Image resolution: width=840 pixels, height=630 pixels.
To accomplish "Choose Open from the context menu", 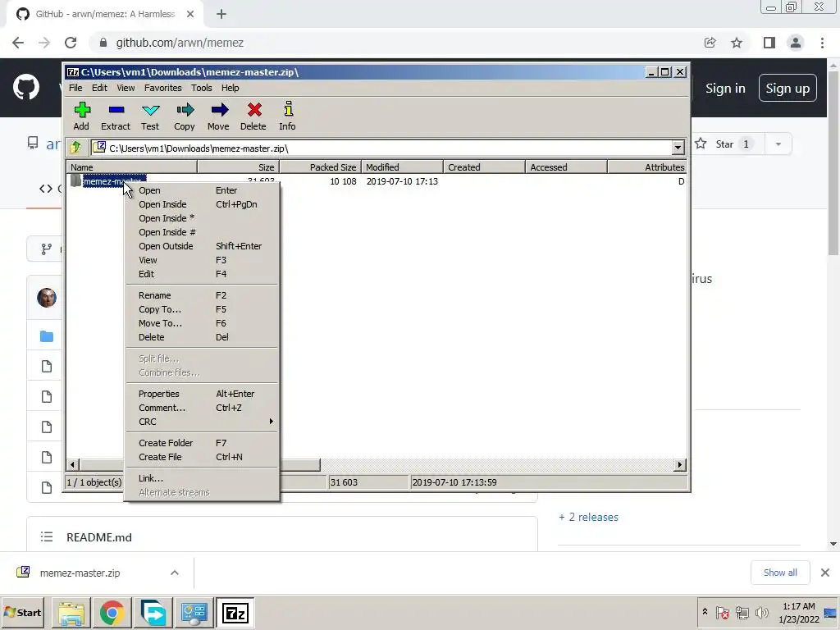I will [x=202, y=190].
